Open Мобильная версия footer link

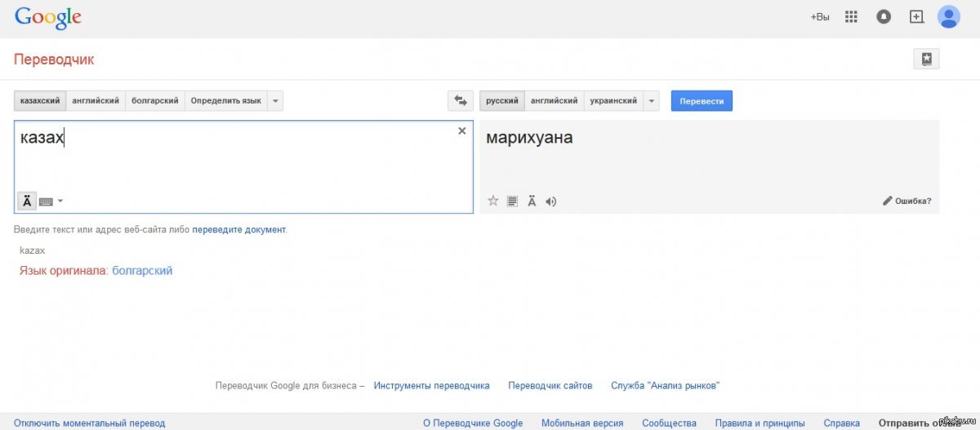click(582, 423)
